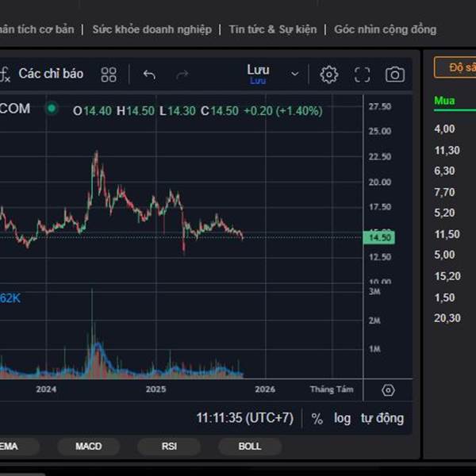This screenshot has width=476, height=476.
Task: Undo the last chart action
Action: [149, 75]
